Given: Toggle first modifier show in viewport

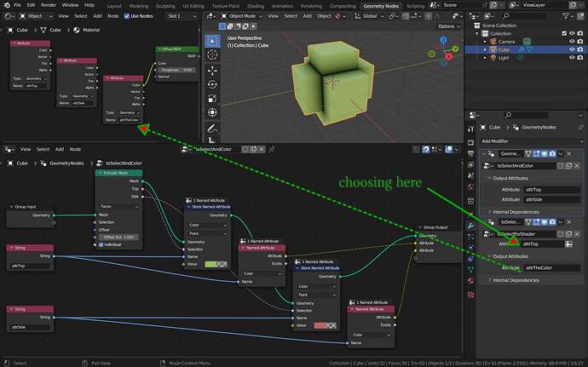Looking at the screenshot, I should tap(545, 154).
